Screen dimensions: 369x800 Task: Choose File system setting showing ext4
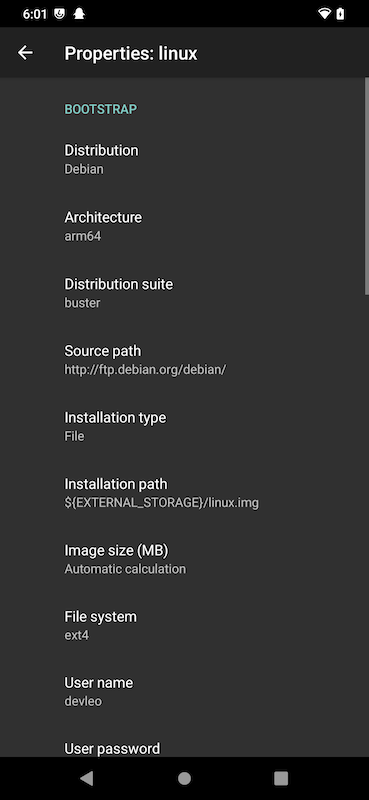point(184,626)
